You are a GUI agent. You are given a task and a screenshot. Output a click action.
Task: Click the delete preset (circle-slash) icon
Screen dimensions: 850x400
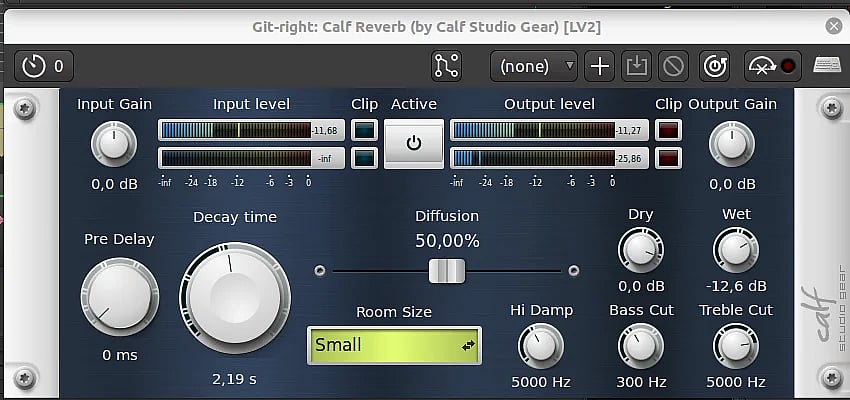coord(674,66)
